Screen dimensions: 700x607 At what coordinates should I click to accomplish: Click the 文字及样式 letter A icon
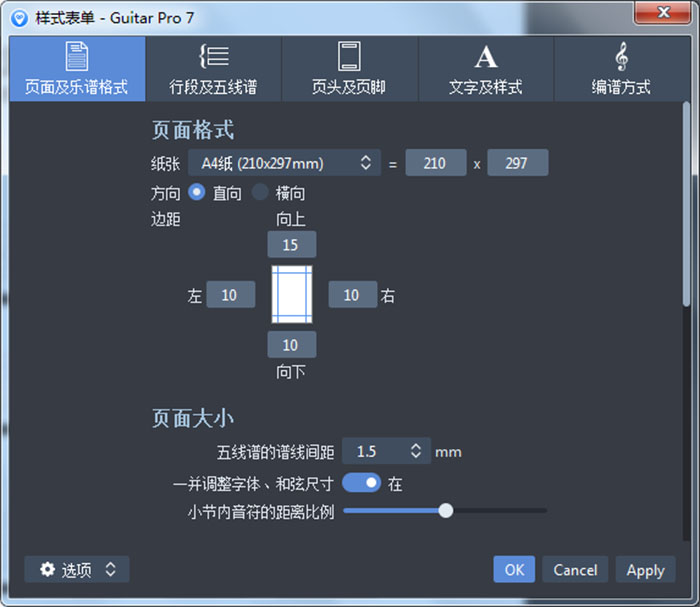click(x=485, y=56)
